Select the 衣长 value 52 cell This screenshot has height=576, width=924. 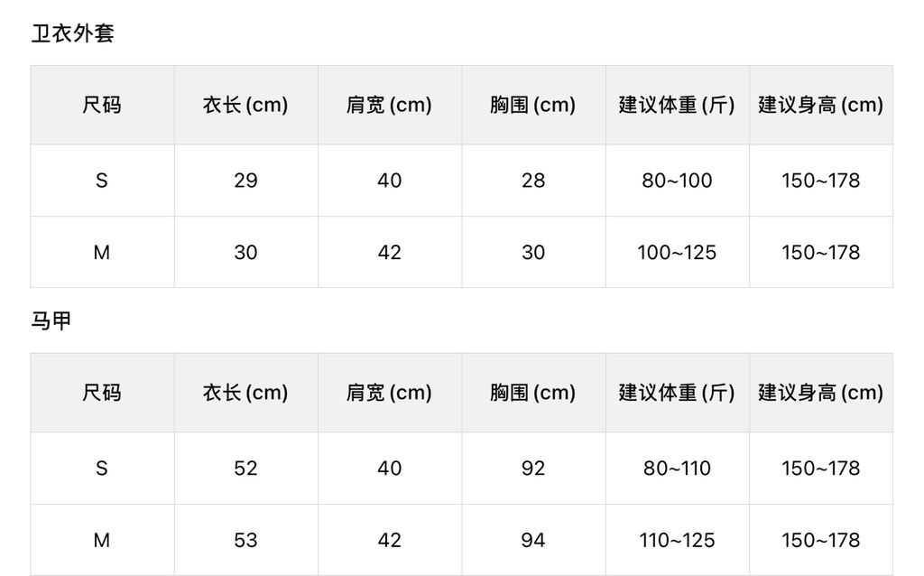coord(245,469)
